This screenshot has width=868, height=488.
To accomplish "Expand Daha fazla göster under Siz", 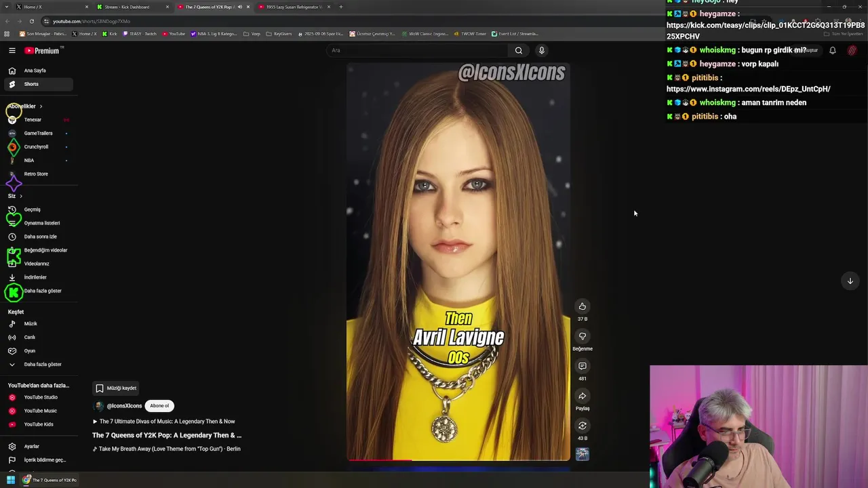I will click(x=39, y=291).
